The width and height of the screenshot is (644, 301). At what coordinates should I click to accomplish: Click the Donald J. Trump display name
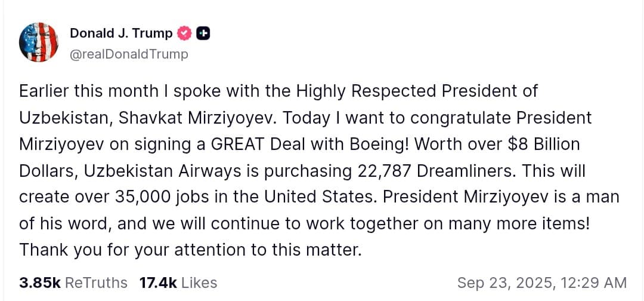(121, 33)
